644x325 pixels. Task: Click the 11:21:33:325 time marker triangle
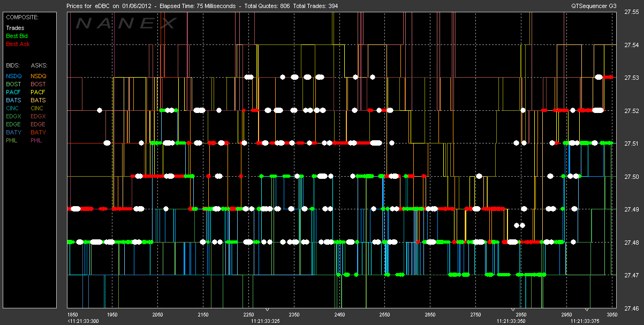pos(268,310)
